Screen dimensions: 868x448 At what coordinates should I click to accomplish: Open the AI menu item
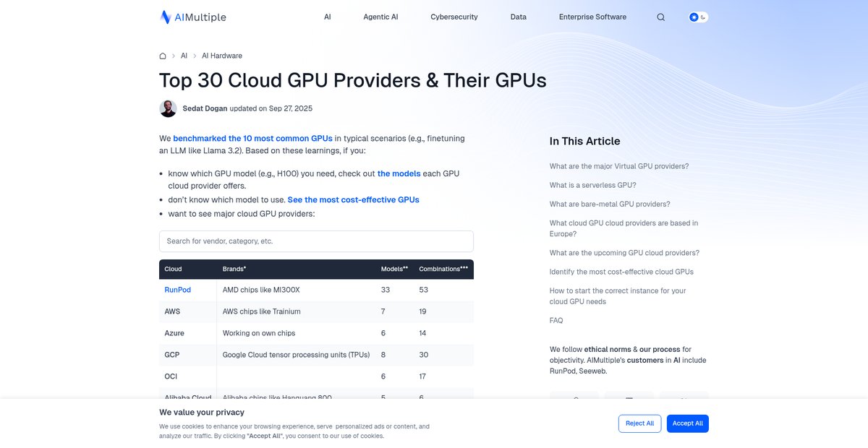(x=328, y=17)
